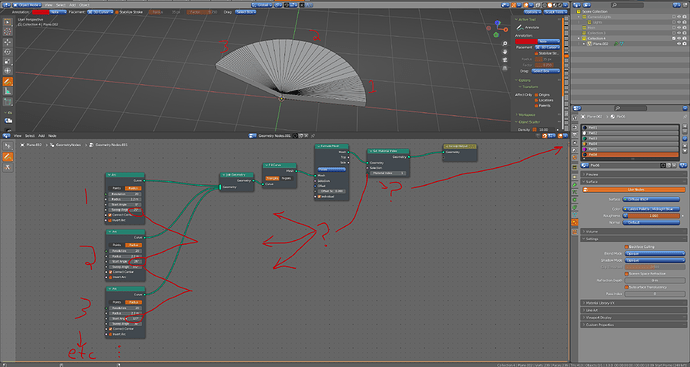Viewport: 690px width, 367px height.
Task: Click the Options button in viewport header
Action: (532, 12)
